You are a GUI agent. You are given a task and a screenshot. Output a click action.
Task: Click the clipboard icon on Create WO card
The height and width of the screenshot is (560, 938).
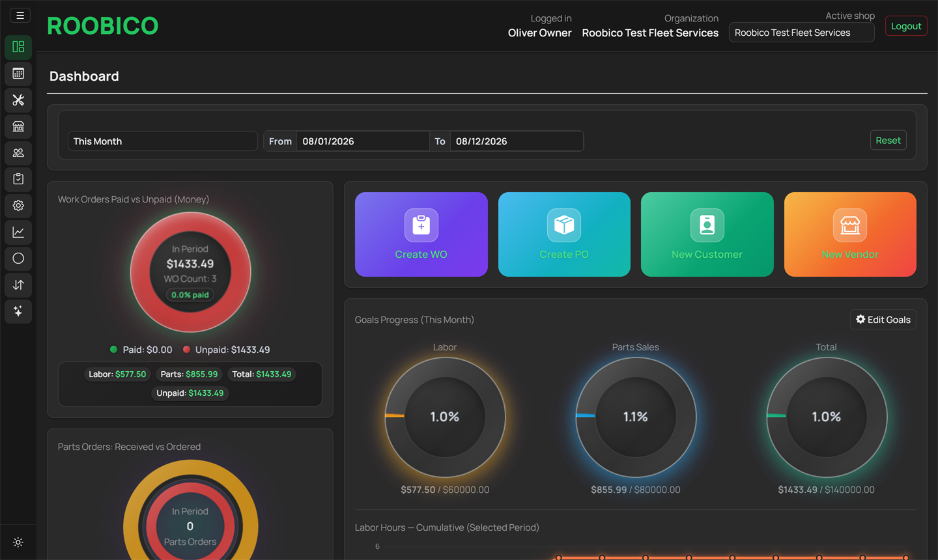[421, 225]
